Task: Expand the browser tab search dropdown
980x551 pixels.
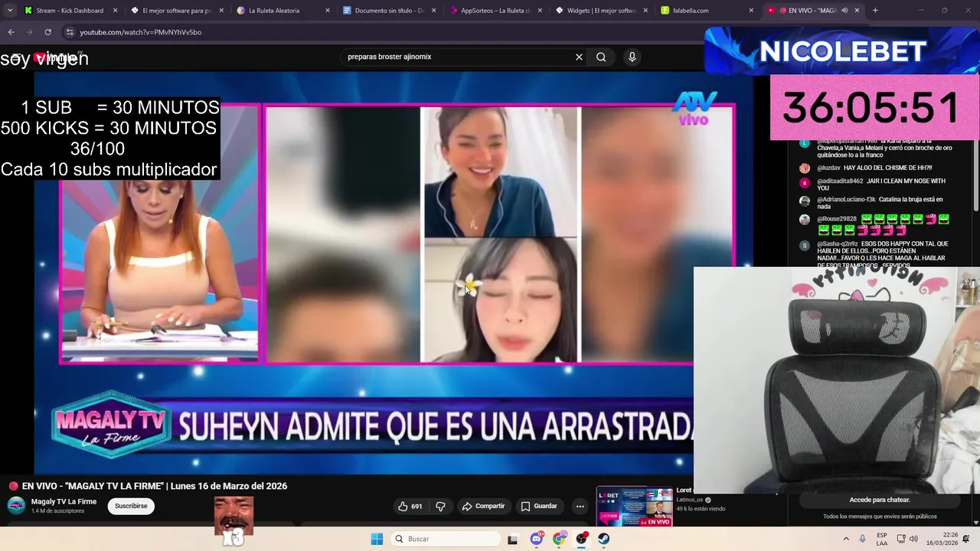Action: [x=9, y=11]
